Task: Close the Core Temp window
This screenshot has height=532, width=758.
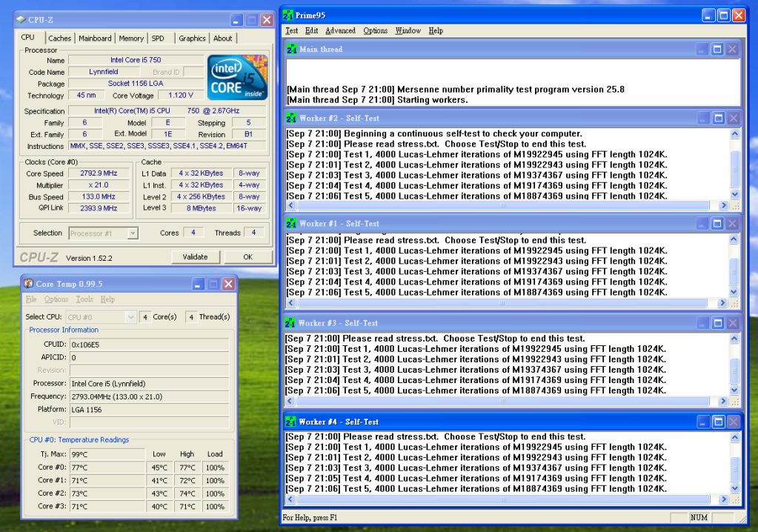Action: (229, 284)
